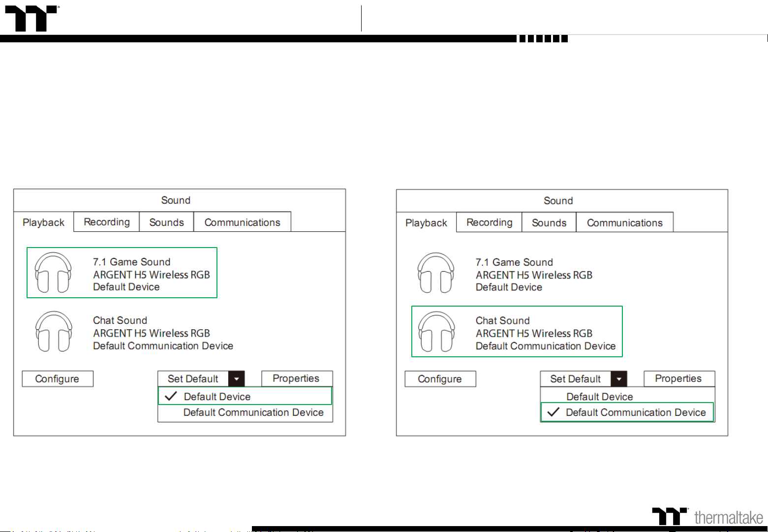Click 'Sound' title of the right dialog
This screenshot has width=768, height=532.
tap(558, 201)
